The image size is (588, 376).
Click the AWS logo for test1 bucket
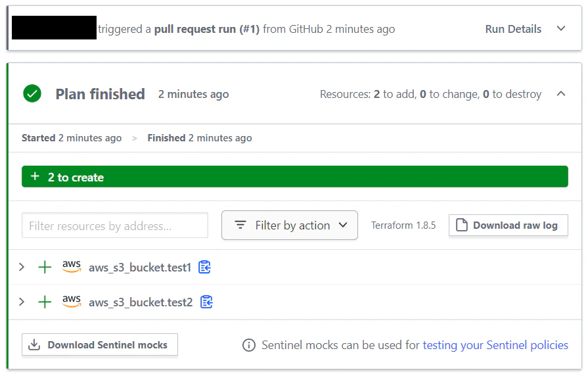tap(72, 266)
